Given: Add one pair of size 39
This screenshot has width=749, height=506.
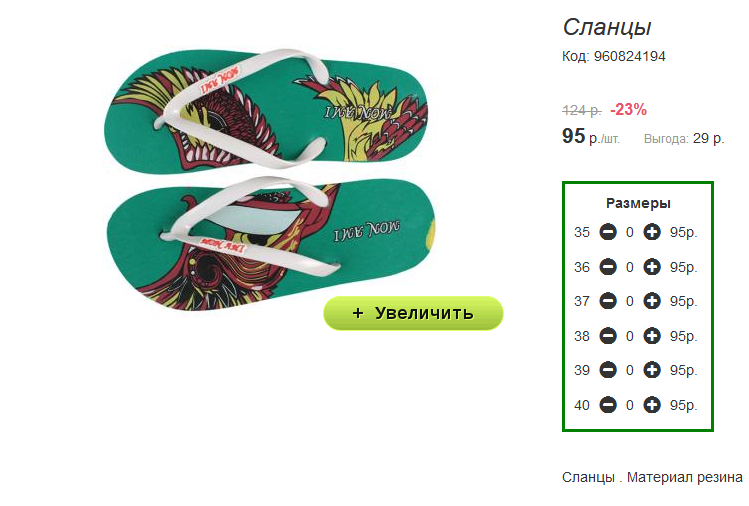Looking at the screenshot, I should coord(652,370).
